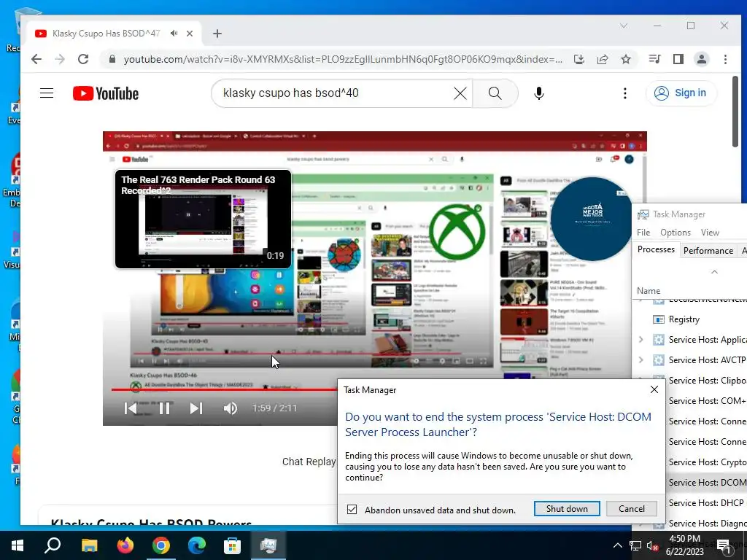Open Task Manager File menu

[x=643, y=233]
